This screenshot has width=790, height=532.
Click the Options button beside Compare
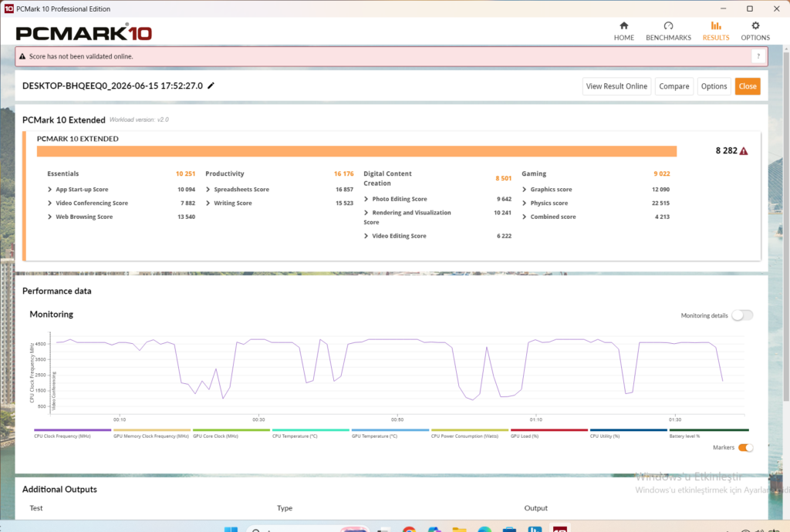pos(714,86)
